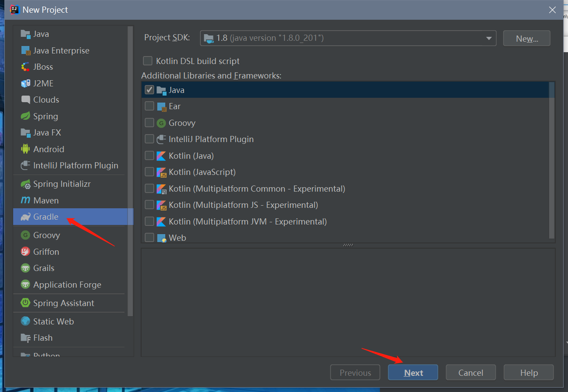Viewport: 568px width, 392px height.
Task: Select 'Kotlin (JavaScript)' framework row text
Action: [202, 172]
